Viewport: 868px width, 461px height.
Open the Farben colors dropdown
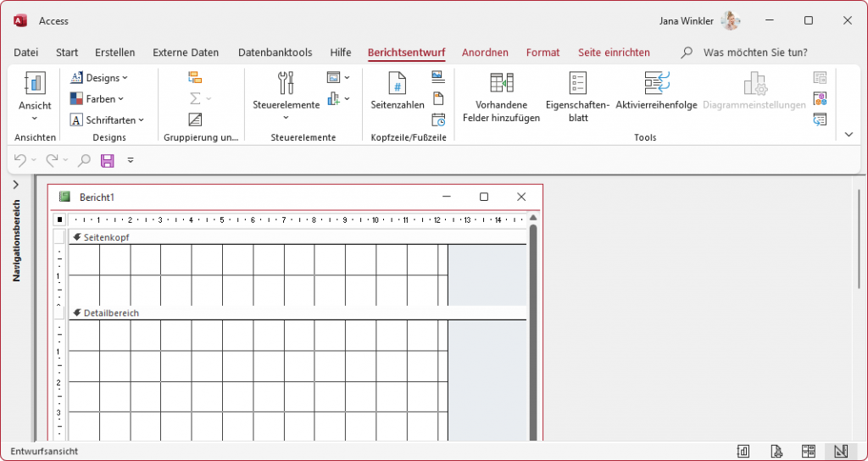[97, 99]
